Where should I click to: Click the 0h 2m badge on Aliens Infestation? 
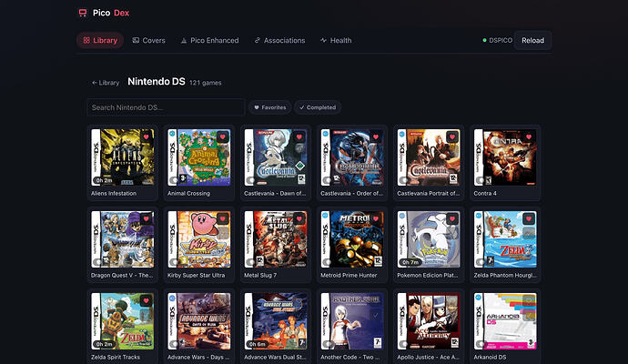[104, 180]
